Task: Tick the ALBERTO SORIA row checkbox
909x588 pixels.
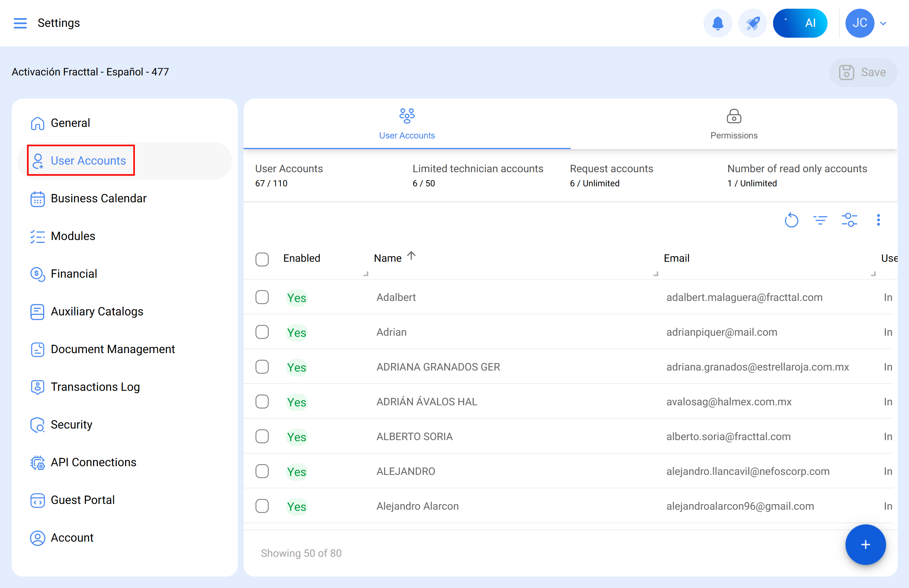Action: (x=262, y=436)
